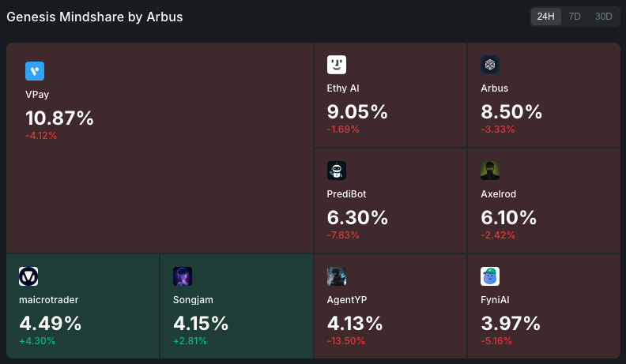Open the Ethy AI smiley face icon
The width and height of the screenshot is (626, 364).
coord(337,65)
